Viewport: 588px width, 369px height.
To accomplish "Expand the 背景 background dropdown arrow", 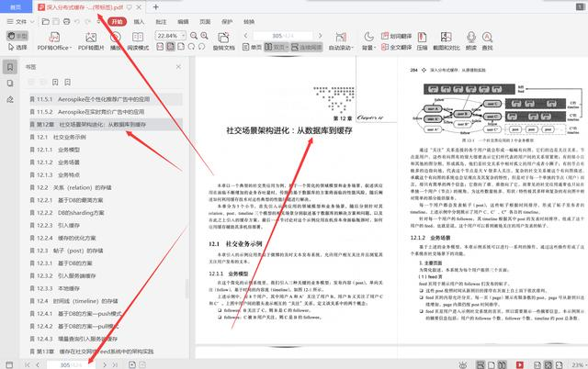I will pyautogui.click(x=375, y=48).
